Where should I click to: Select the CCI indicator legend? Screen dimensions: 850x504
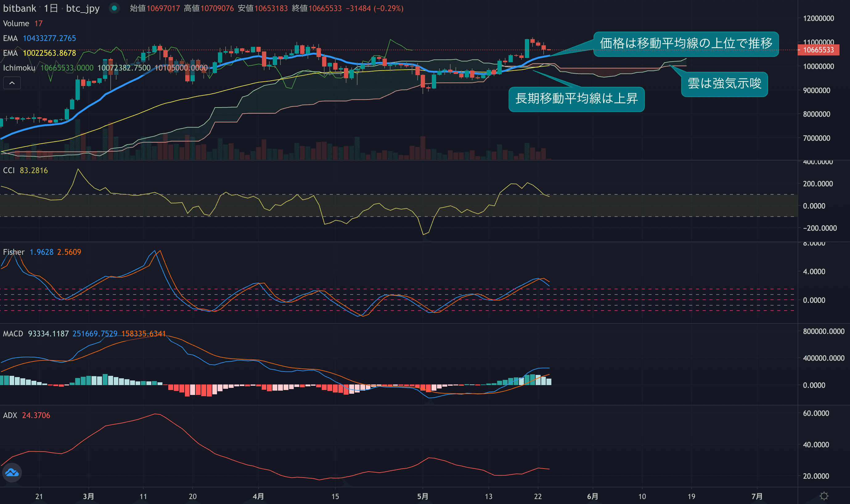click(9, 170)
